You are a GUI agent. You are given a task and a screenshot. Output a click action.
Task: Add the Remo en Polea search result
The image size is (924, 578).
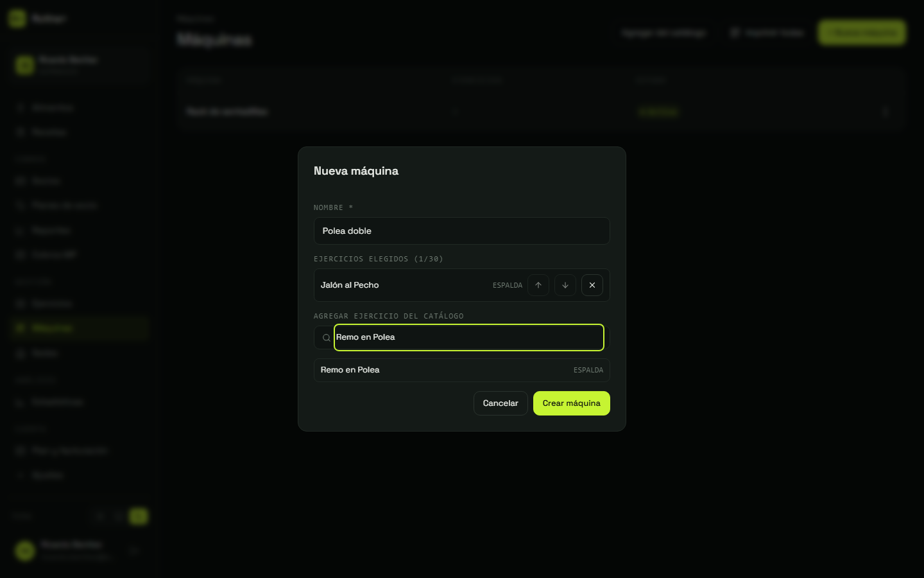click(461, 370)
